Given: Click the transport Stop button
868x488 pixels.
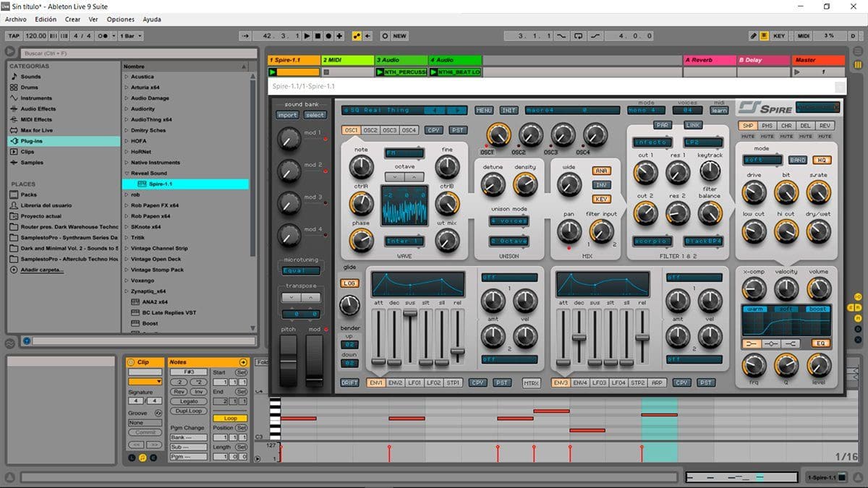Looking at the screenshot, I should (318, 35).
